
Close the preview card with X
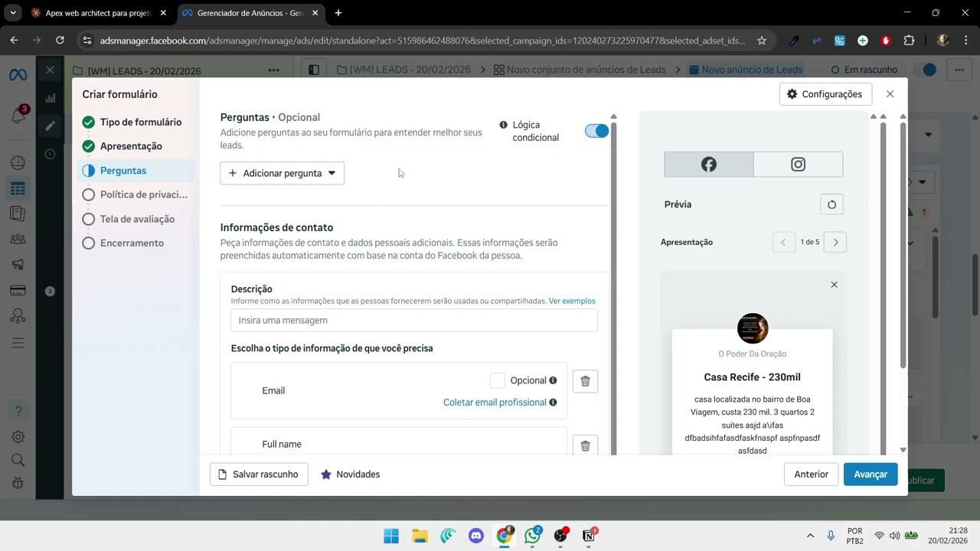tap(834, 285)
